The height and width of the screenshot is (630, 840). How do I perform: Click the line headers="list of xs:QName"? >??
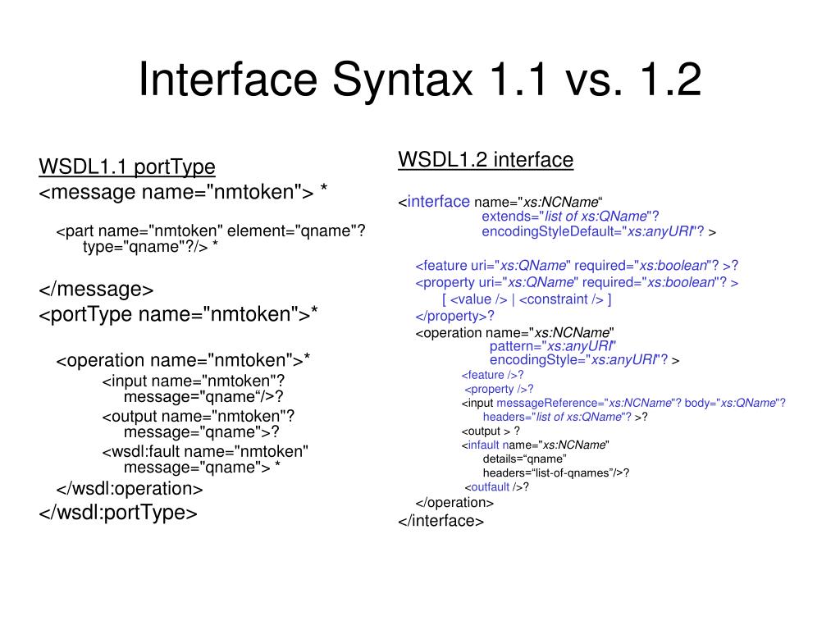[565, 417]
